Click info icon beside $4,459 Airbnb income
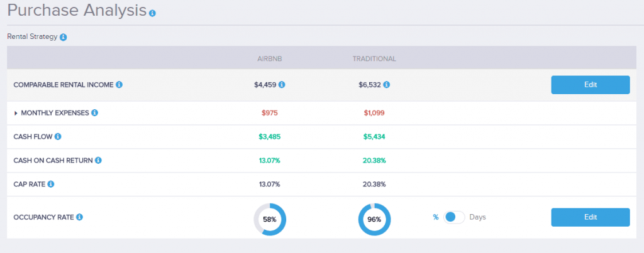 (x=282, y=85)
